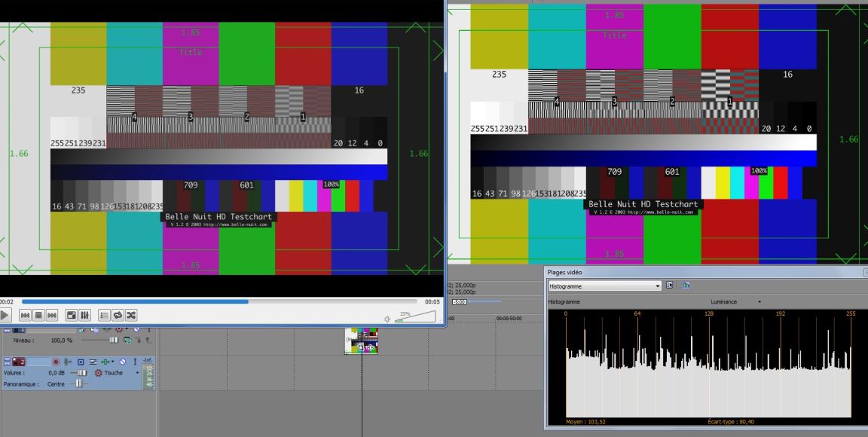The image size is (868, 437).
Task: Skip to next item in the media player
Action: 52,315
